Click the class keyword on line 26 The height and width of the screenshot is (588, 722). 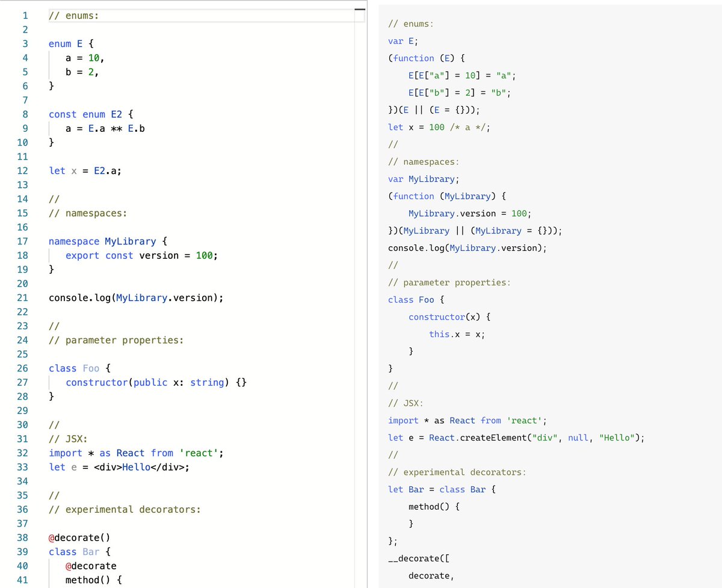point(63,368)
